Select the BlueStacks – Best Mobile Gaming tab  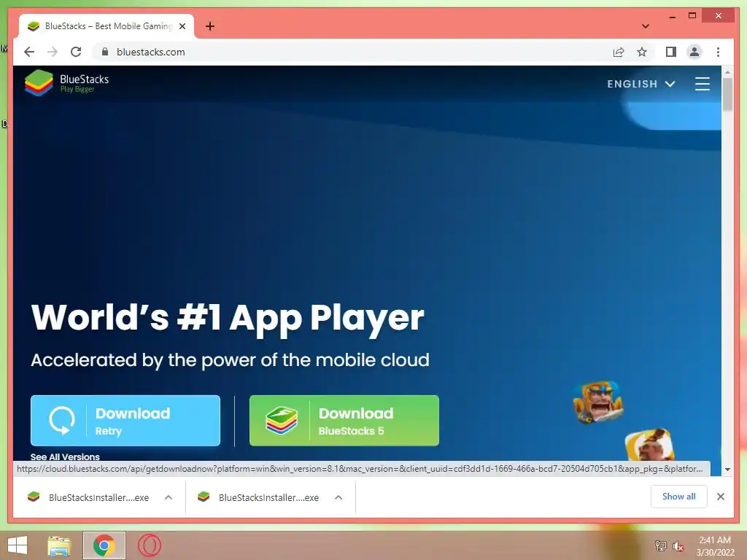click(107, 26)
